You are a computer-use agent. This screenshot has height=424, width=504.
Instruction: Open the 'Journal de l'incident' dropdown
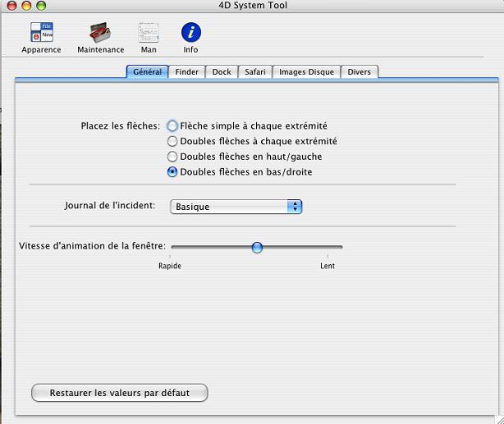pyautogui.click(x=236, y=207)
